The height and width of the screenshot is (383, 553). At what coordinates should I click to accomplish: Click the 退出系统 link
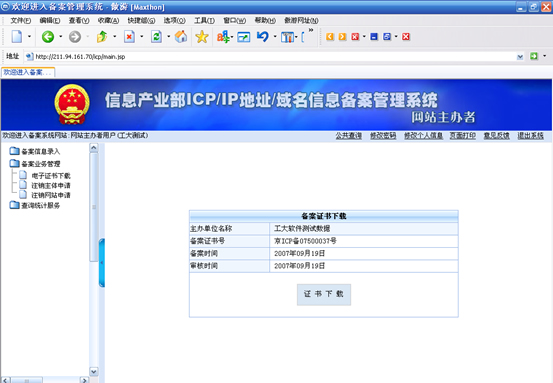tap(530, 136)
